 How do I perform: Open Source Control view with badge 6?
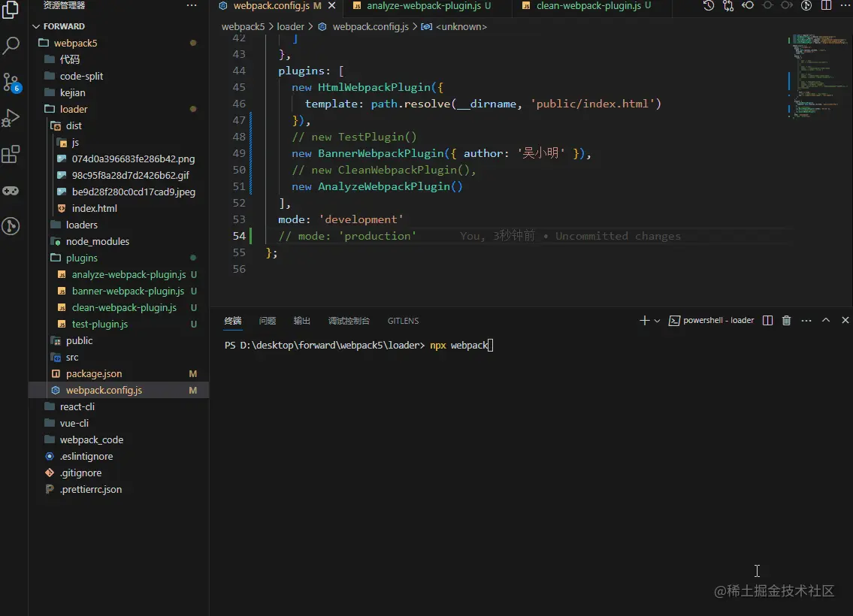pos(11,83)
